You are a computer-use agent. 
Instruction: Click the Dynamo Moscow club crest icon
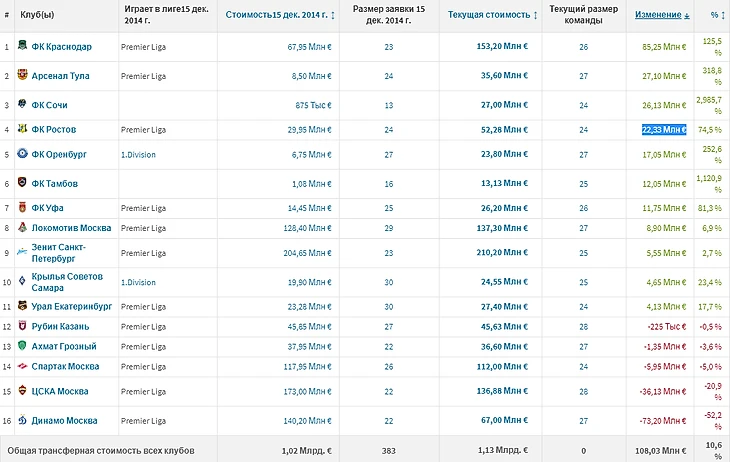coord(22,421)
